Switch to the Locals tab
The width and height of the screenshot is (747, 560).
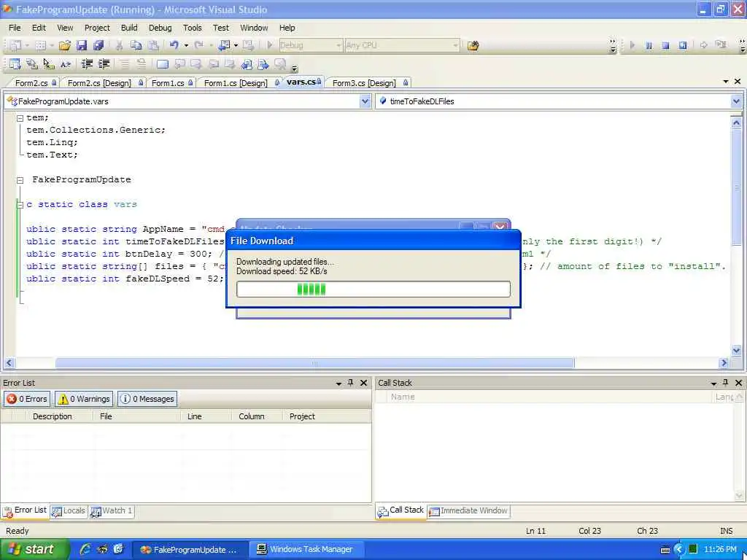[x=69, y=510]
